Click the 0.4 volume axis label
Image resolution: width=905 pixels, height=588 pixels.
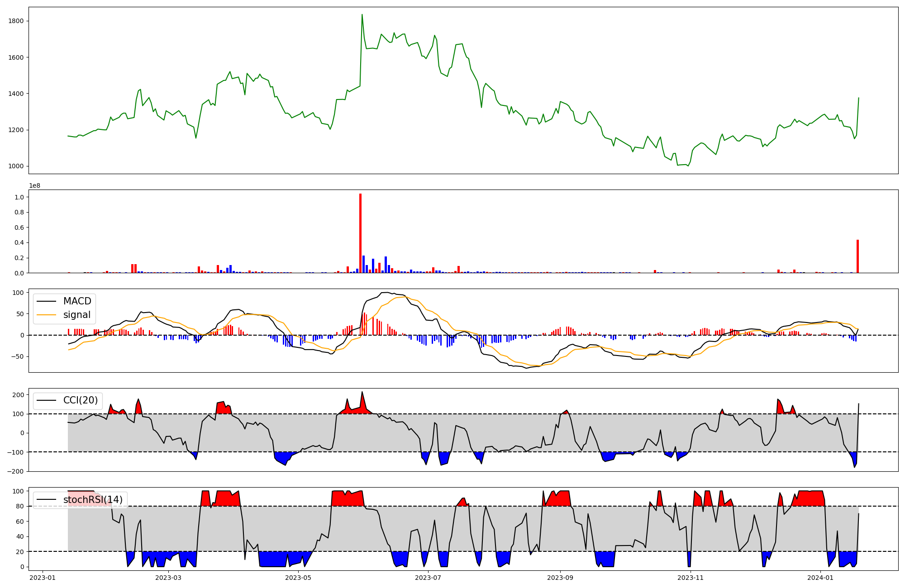(x=19, y=243)
